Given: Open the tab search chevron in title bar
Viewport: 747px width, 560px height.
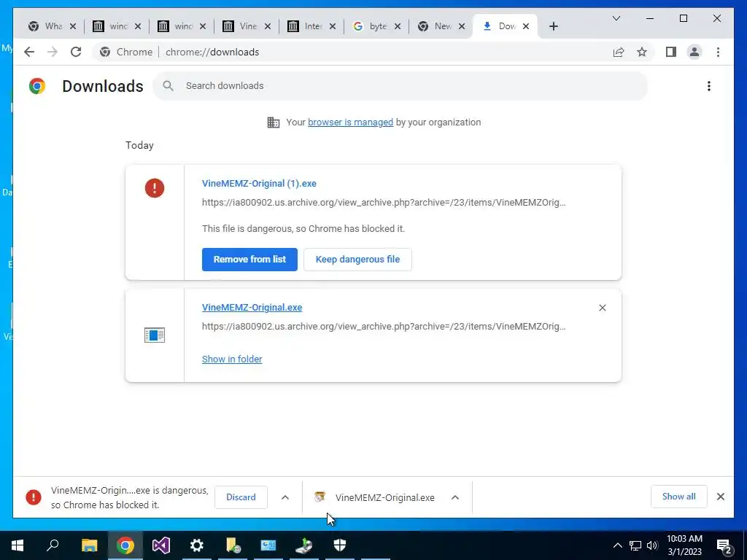Looking at the screenshot, I should [x=616, y=18].
